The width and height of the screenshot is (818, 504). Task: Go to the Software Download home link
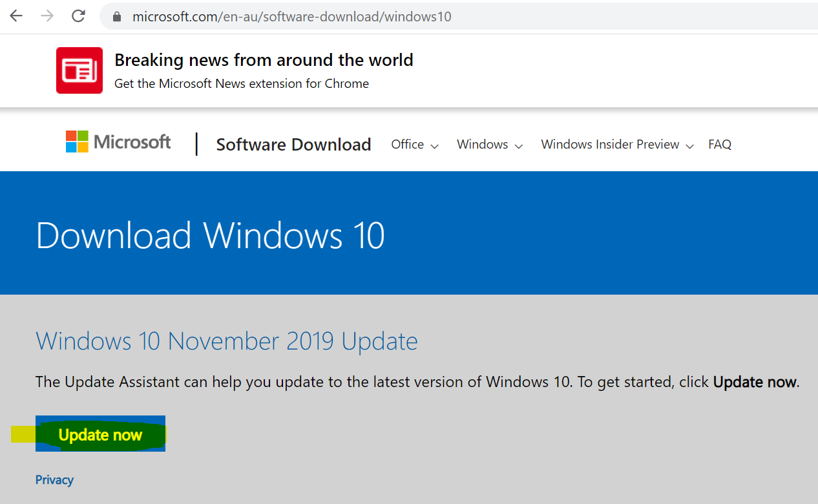tap(293, 145)
